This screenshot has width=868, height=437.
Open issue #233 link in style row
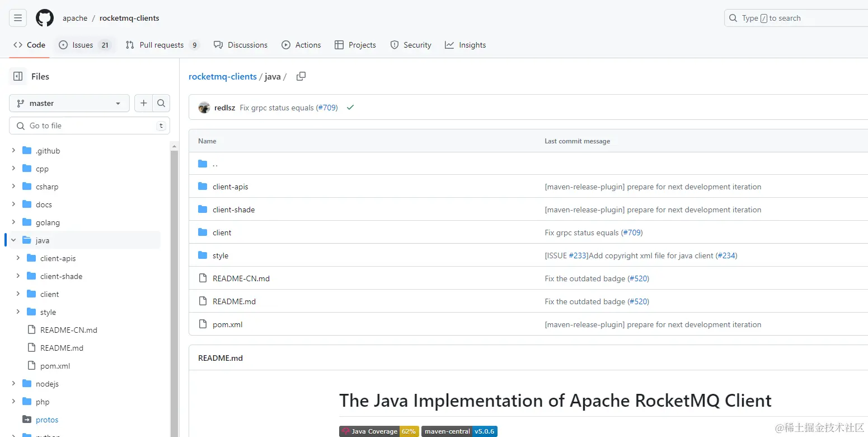[x=579, y=255]
